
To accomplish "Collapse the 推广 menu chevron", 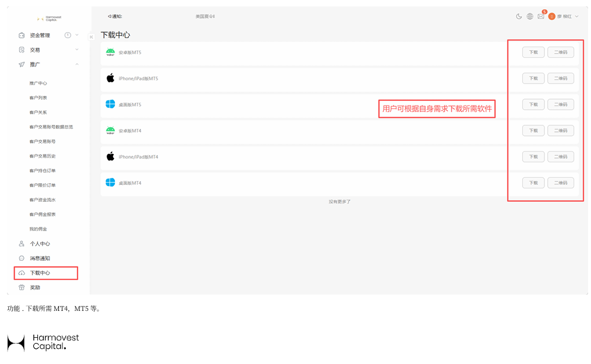I will [77, 64].
